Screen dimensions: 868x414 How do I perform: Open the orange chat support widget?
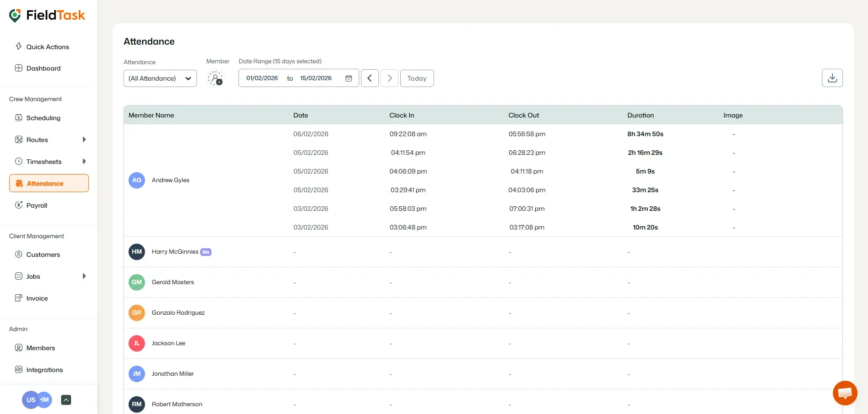[x=845, y=393]
